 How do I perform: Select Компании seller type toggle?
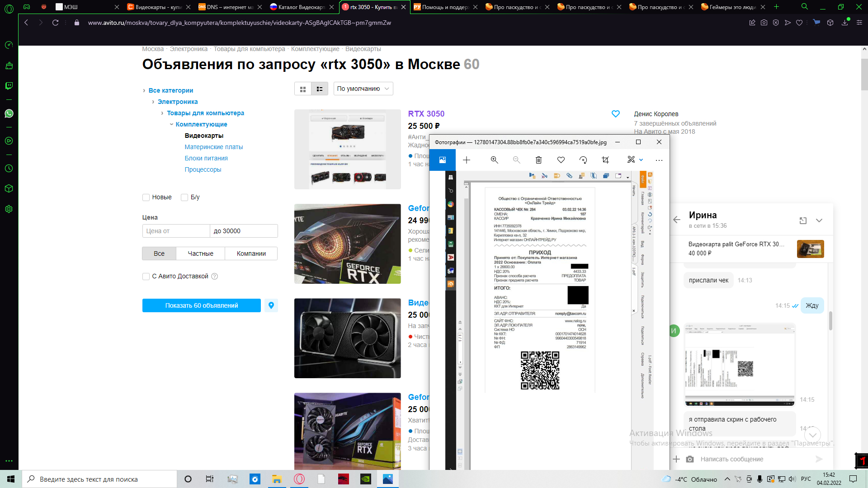251,253
